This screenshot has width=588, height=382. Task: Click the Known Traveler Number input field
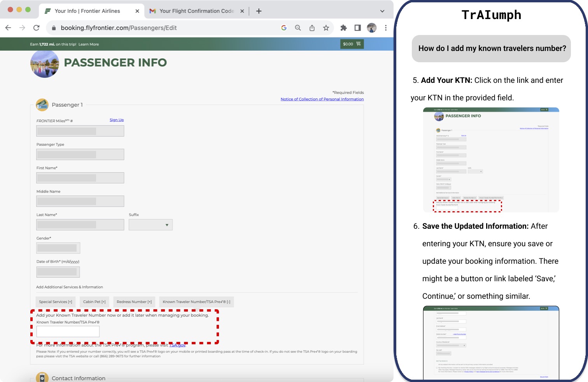(68, 331)
